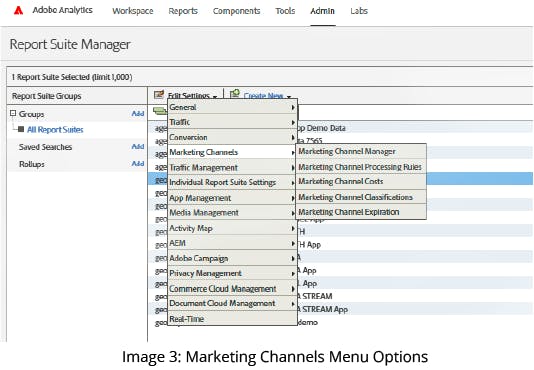Select the row ending in TH App
The height and width of the screenshot is (370, 534).
(341, 245)
